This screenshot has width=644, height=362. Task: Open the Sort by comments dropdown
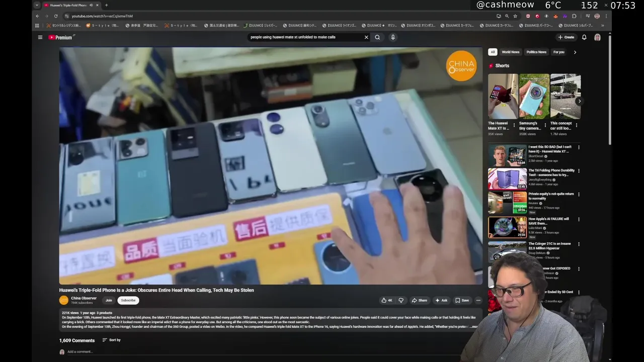tap(112, 340)
